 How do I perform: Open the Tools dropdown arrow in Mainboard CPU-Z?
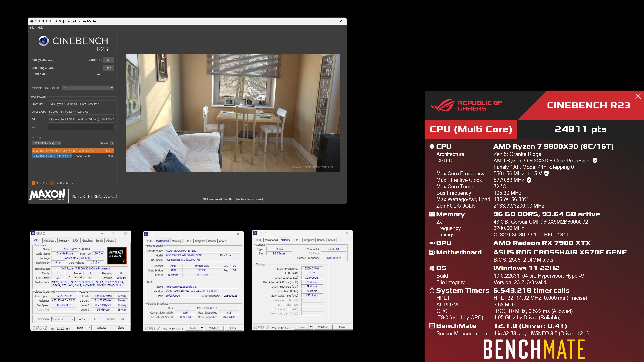pos(202,328)
